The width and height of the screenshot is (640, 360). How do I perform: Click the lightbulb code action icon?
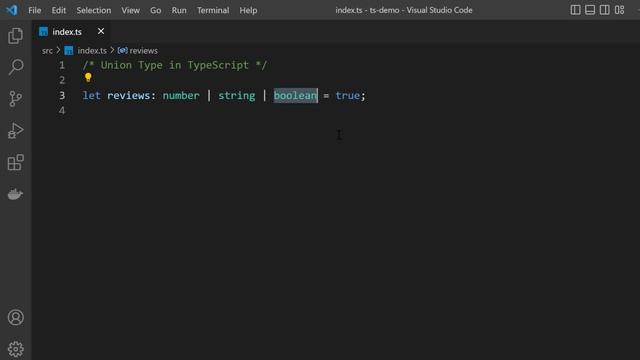88,78
